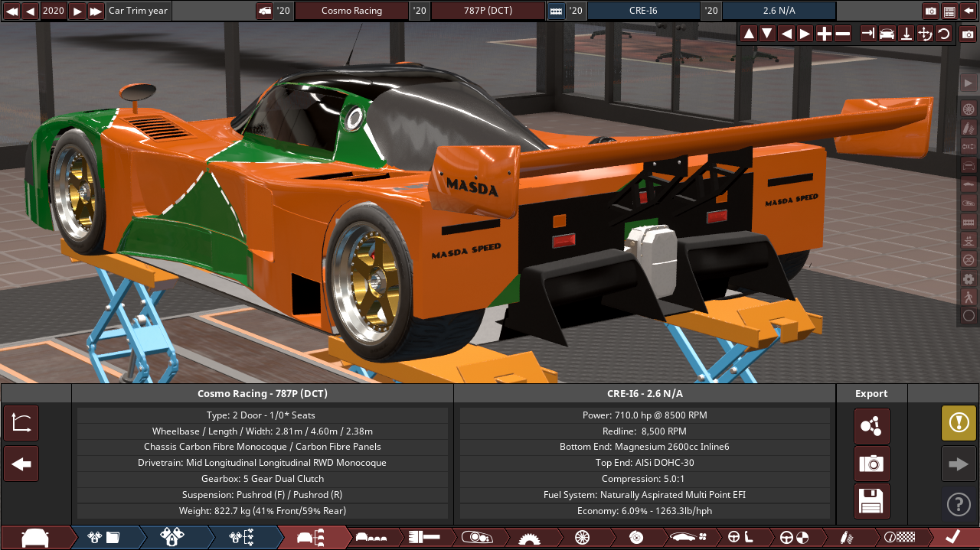Go back with left arrow button

21,464
